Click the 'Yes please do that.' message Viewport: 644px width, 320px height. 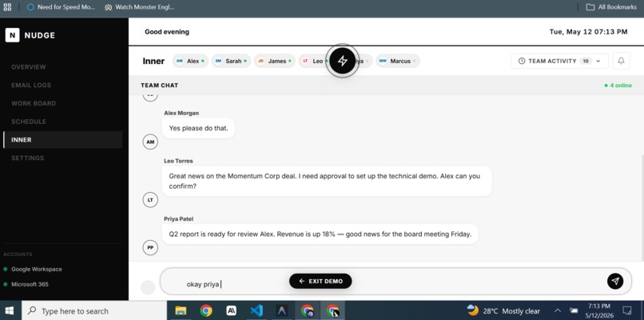click(198, 128)
